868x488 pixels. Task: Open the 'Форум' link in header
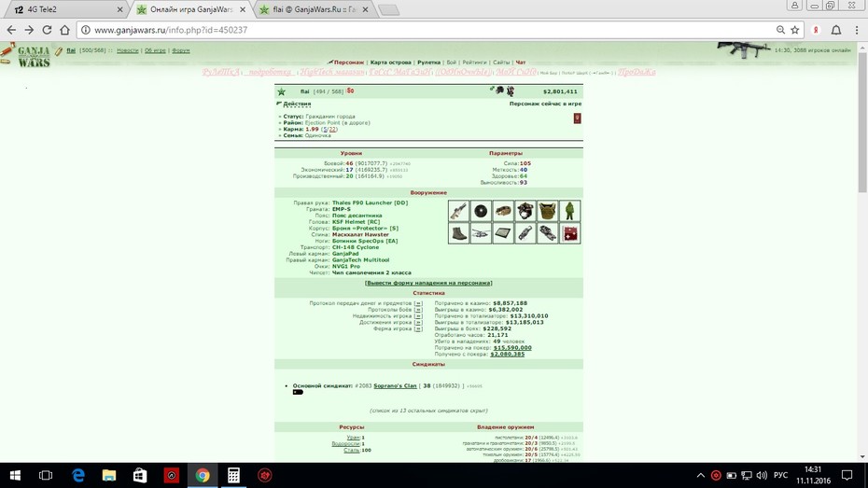point(180,50)
